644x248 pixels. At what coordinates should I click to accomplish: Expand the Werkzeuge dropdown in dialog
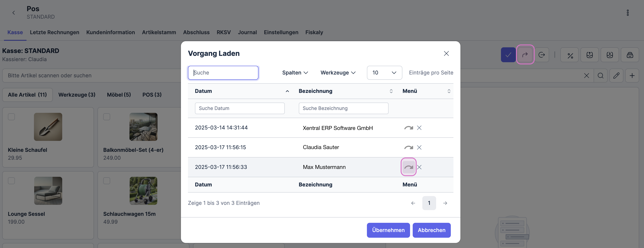coord(338,73)
